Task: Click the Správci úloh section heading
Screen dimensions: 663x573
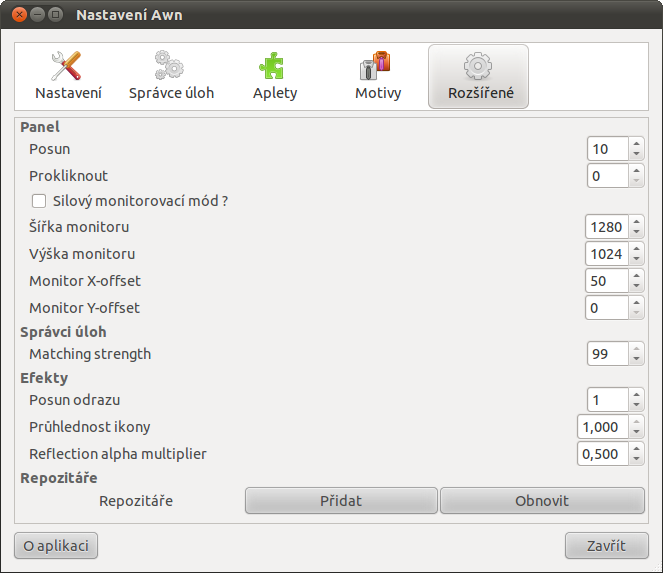Action: tap(63, 332)
